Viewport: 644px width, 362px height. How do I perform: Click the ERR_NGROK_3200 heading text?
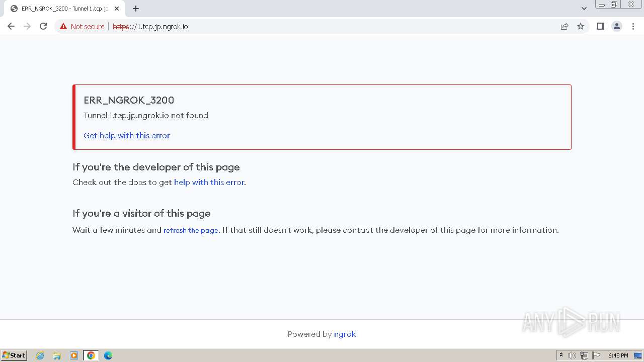coord(129,100)
